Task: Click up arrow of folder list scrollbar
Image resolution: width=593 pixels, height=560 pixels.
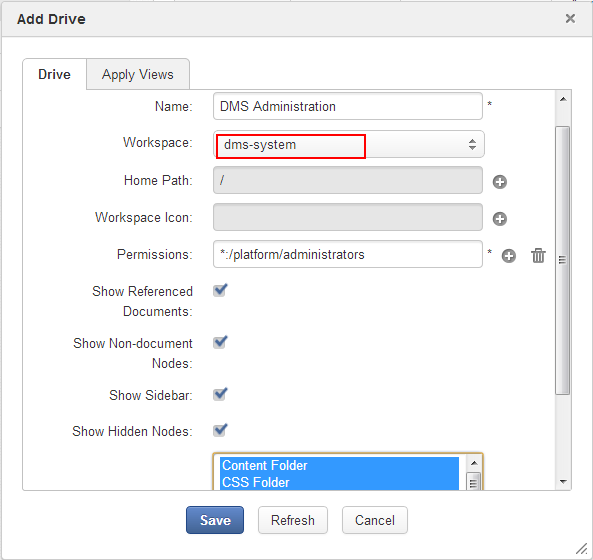Action: click(x=474, y=463)
